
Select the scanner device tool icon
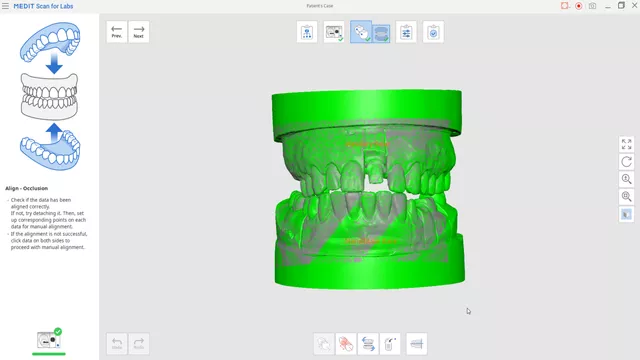tap(390, 344)
